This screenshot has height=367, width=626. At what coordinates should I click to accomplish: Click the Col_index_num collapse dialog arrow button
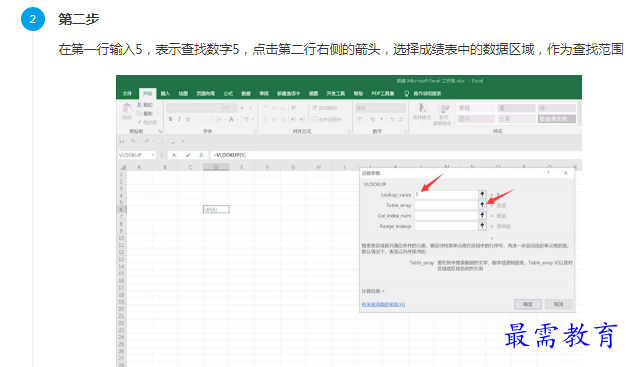(x=482, y=215)
